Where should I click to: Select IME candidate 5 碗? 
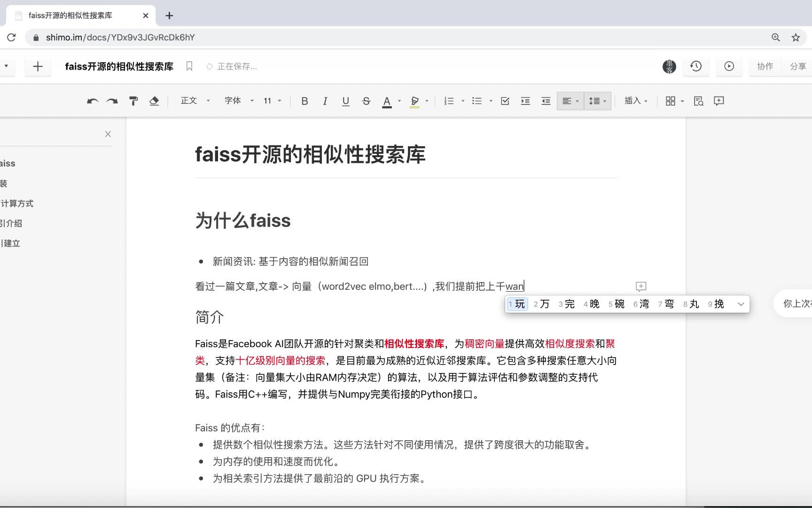point(617,304)
